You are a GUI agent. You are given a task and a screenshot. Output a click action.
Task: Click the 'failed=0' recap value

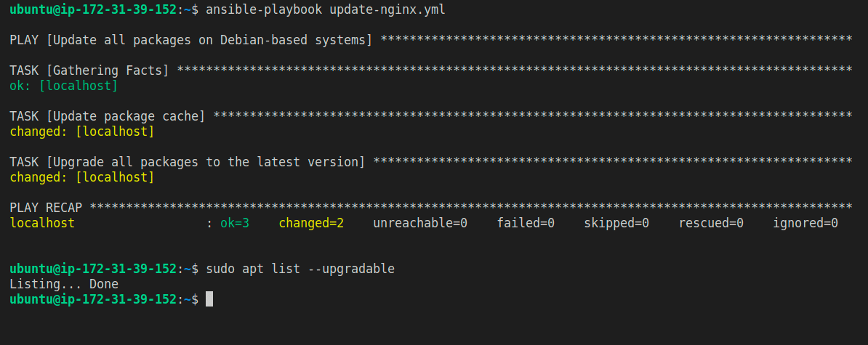526,224
